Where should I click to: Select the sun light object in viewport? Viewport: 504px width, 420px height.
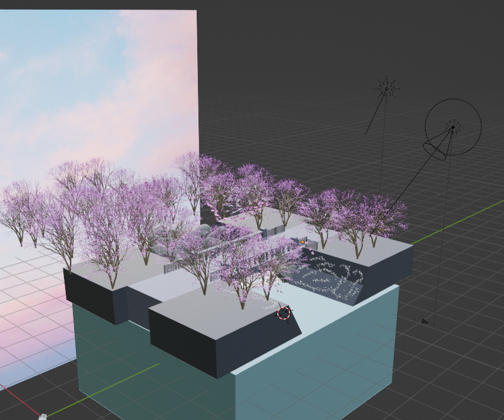(x=387, y=89)
